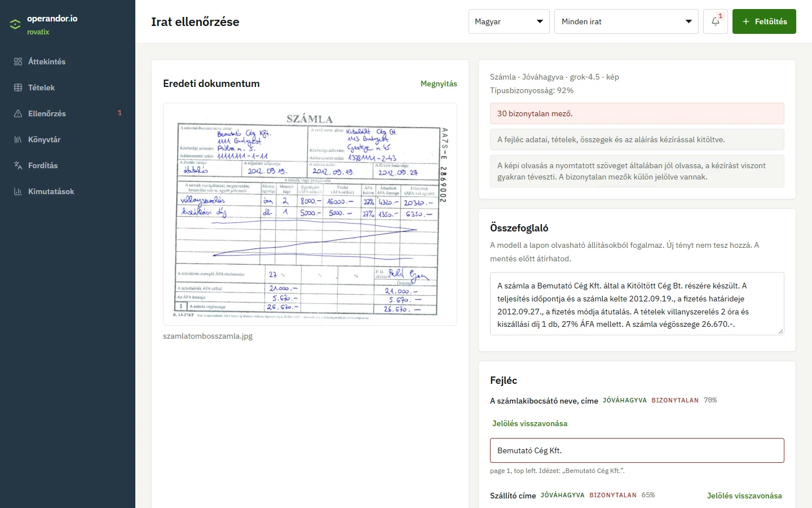Click the Bemutató Cég Kft. input field
Image resolution: width=812 pixels, height=508 pixels.
[x=637, y=450]
